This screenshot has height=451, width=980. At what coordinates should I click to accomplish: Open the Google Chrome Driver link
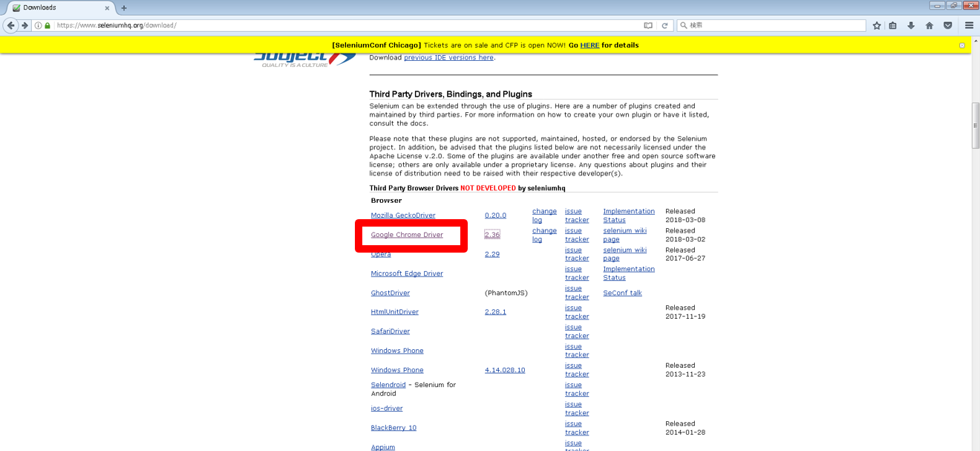(407, 235)
